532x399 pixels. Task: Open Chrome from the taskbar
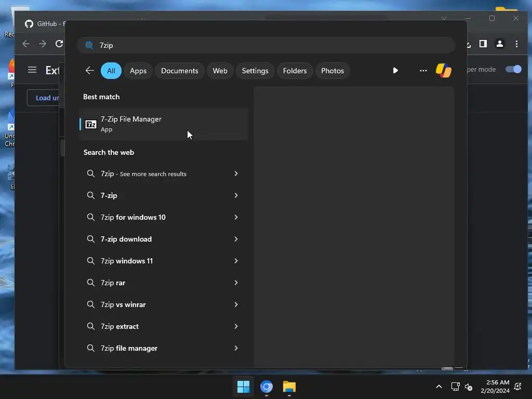[267, 387]
